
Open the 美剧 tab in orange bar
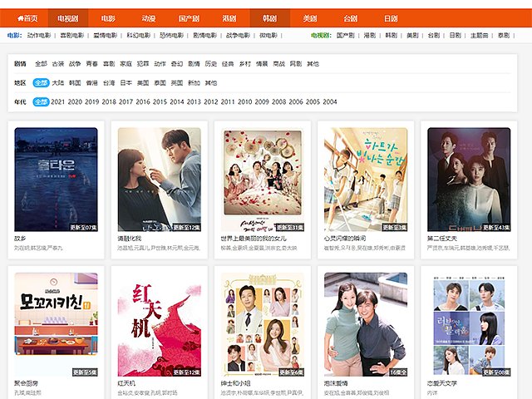[310, 18]
